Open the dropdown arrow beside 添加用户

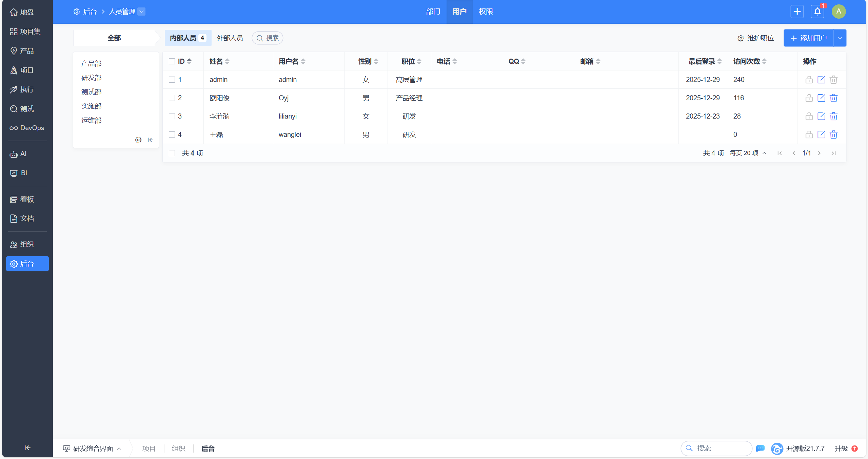coord(840,38)
